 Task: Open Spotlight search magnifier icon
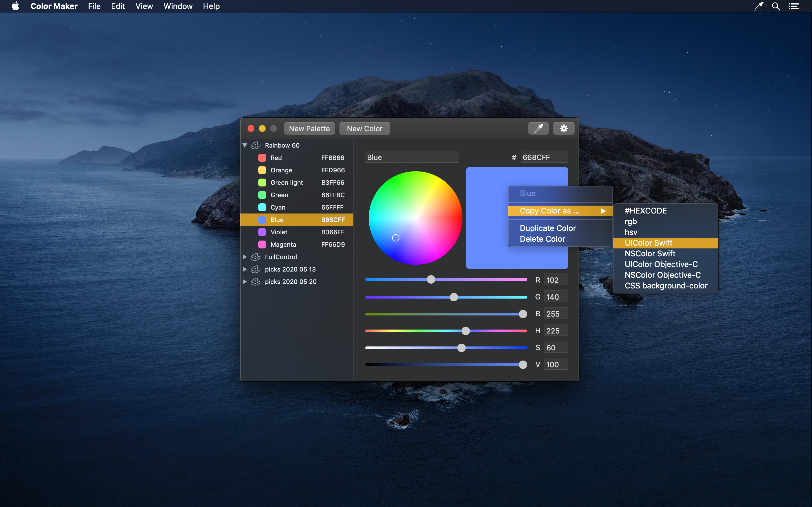[776, 6]
